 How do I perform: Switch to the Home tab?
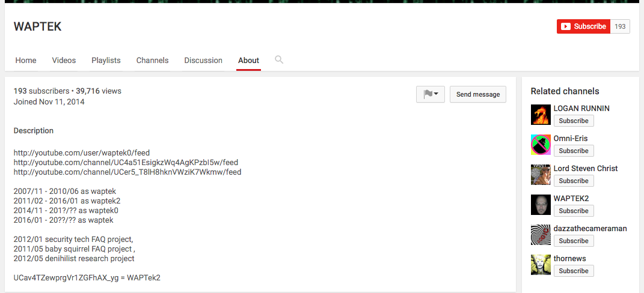[x=26, y=60]
